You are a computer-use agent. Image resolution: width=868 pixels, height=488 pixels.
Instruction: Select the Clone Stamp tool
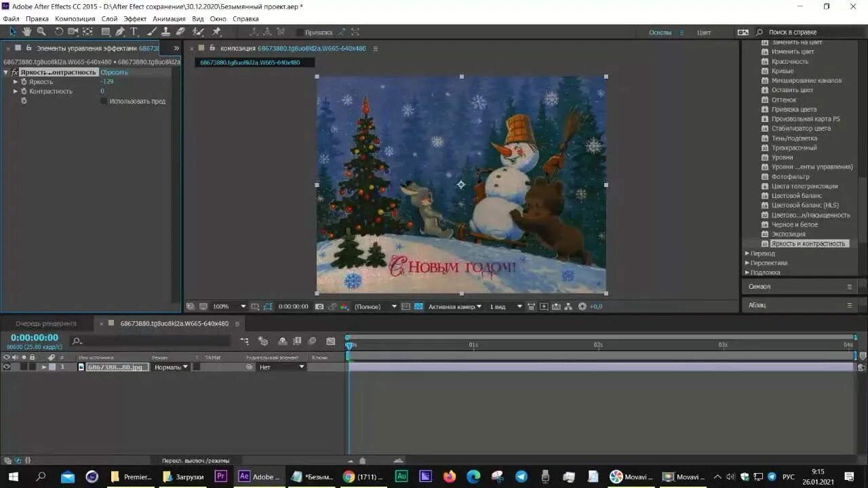point(165,31)
